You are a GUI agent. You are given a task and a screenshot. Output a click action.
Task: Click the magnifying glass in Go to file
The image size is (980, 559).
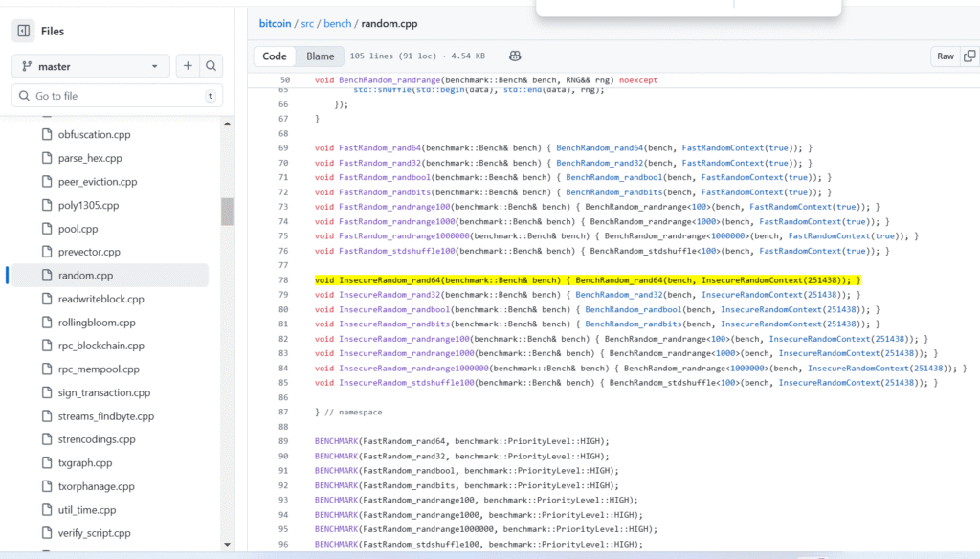(x=25, y=96)
